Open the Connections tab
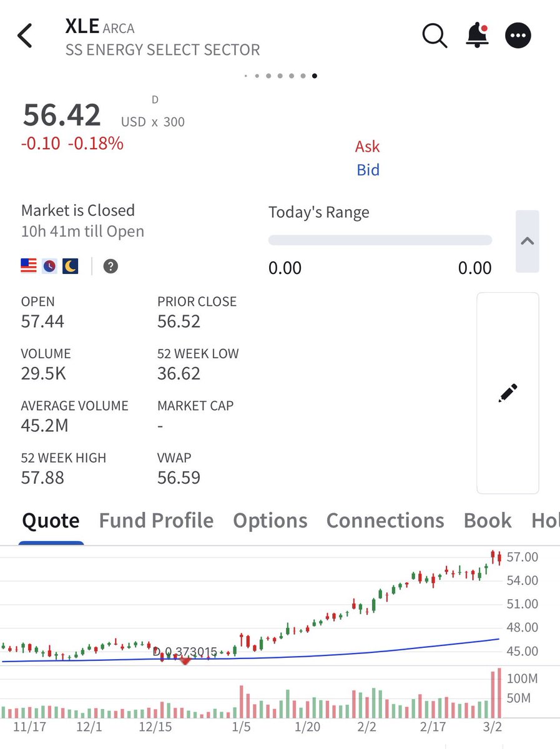This screenshot has height=749, width=560. (x=385, y=521)
